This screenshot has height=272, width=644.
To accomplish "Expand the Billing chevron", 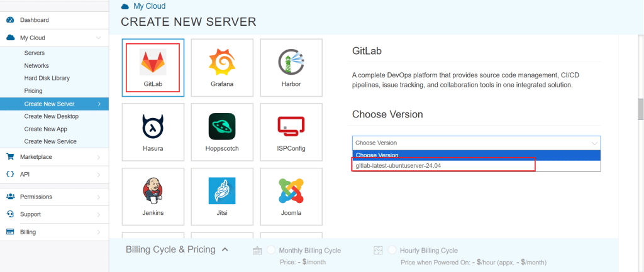I will click(x=99, y=232).
